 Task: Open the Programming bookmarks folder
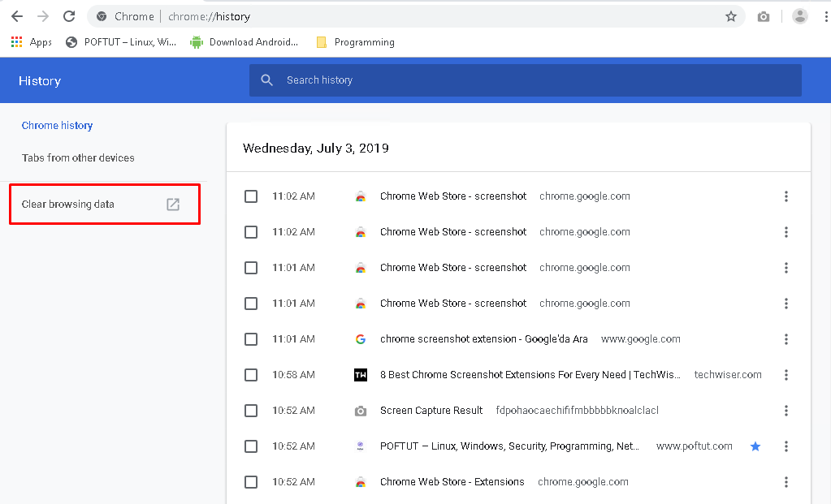coord(355,42)
